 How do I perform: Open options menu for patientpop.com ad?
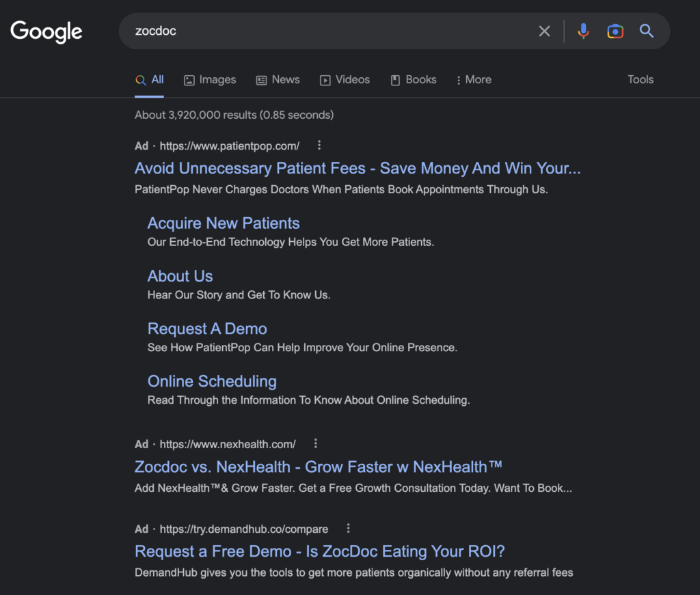tap(319, 146)
